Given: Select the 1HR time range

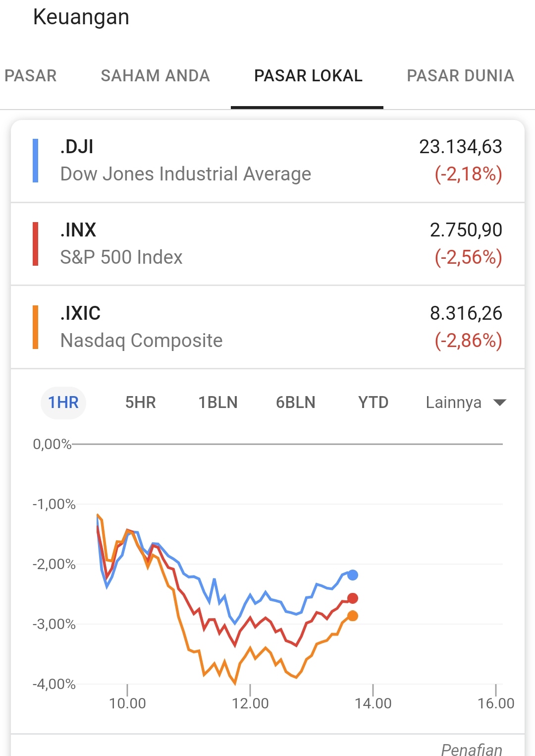Looking at the screenshot, I should point(63,403).
